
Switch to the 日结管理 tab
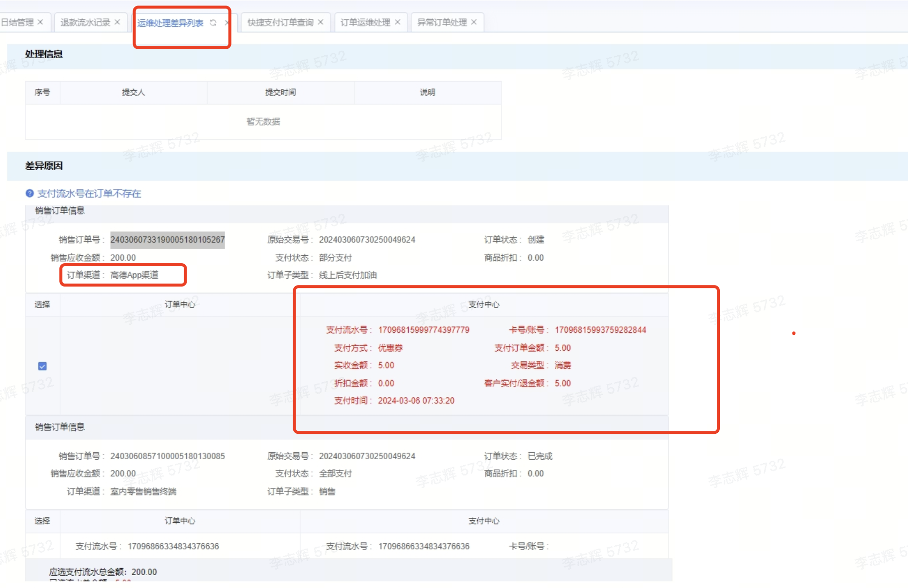click(17, 22)
